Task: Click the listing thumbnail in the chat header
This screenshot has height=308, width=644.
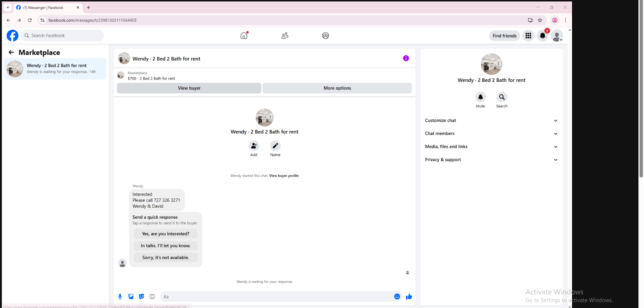Action: (x=124, y=58)
